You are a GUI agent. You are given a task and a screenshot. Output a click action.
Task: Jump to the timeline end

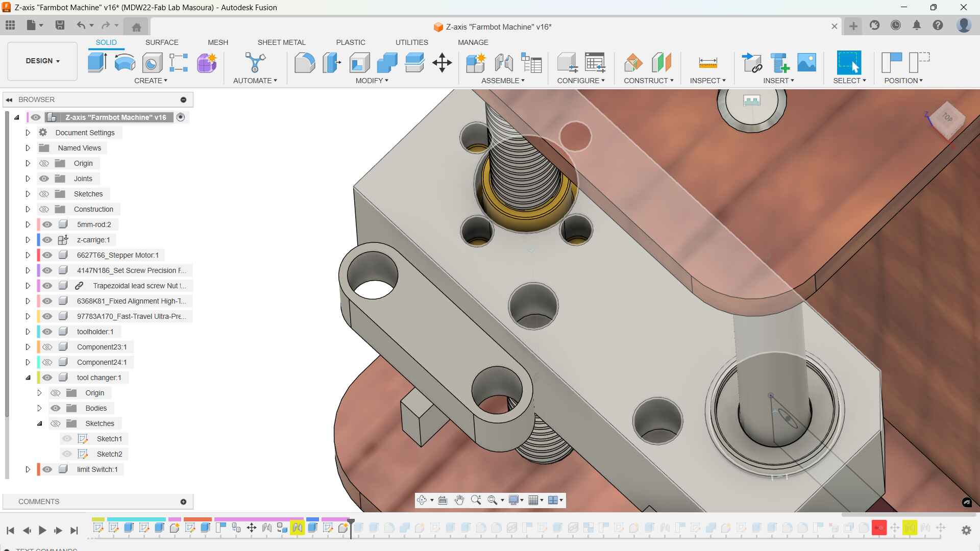pyautogui.click(x=74, y=531)
